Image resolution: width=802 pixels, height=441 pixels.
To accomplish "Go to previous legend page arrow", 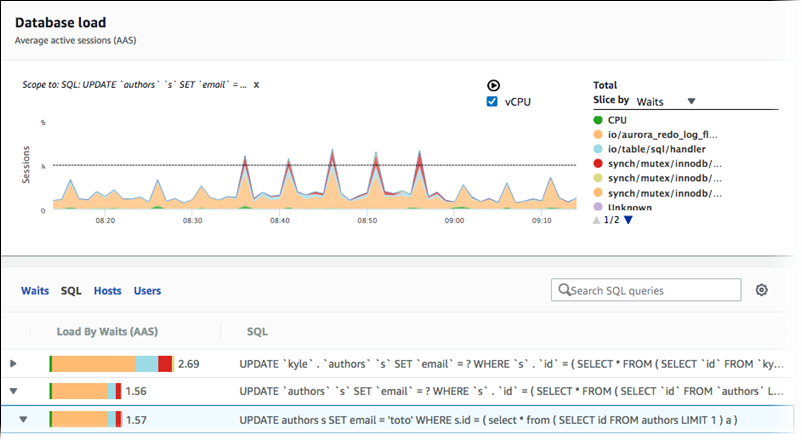I will click(x=598, y=220).
